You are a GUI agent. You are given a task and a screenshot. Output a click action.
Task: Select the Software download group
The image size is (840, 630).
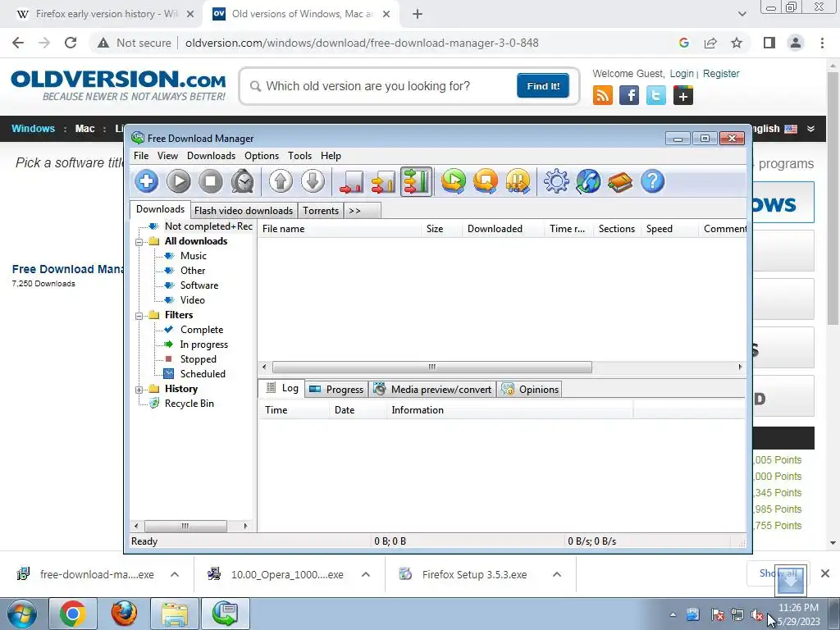point(199,285)
